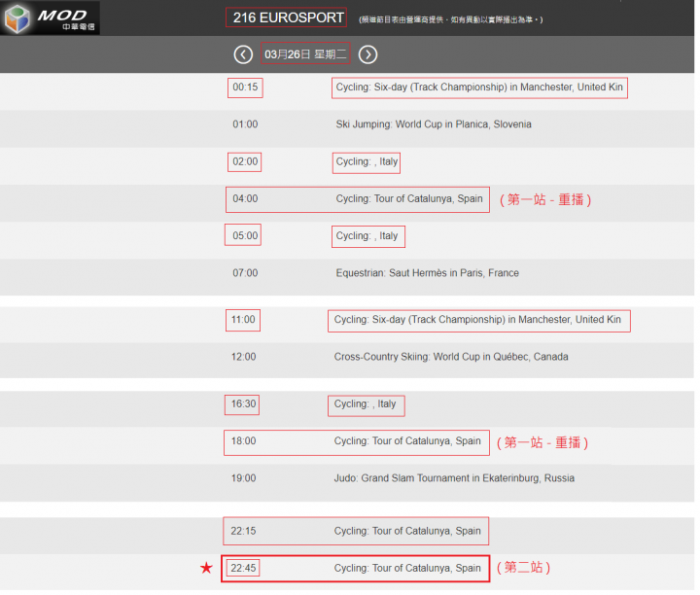This screenshot has width=700, height=595.
Task: Go to the next day with right arrow
Action: tap(367, 54)
